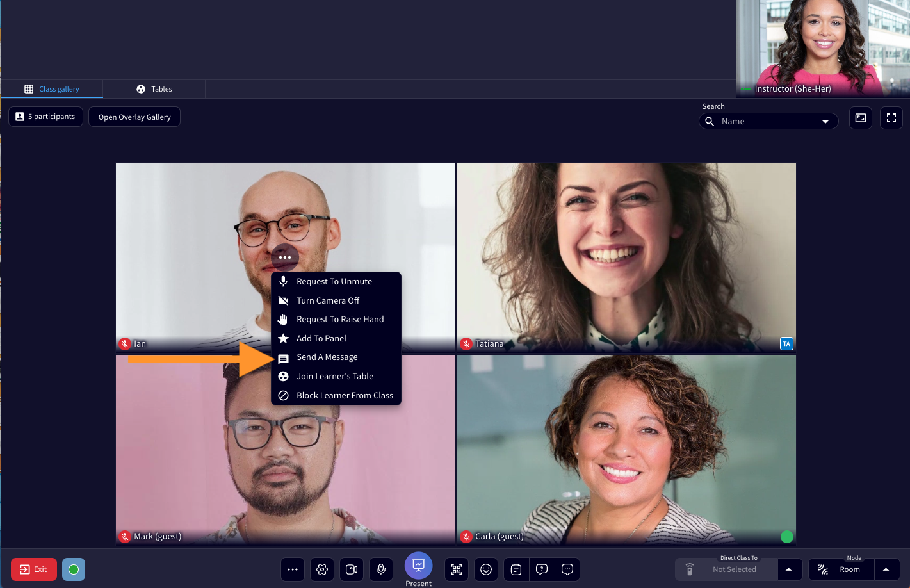Expand the Direct Class To selector
Image resolution: width=910 pixels, height=588 pixels.
point(789,569)
